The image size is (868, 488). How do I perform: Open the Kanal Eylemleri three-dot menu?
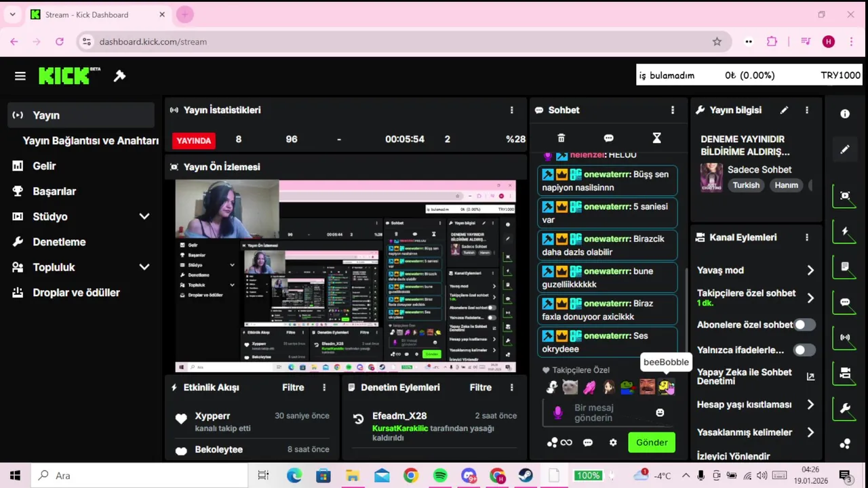[807, 237]
